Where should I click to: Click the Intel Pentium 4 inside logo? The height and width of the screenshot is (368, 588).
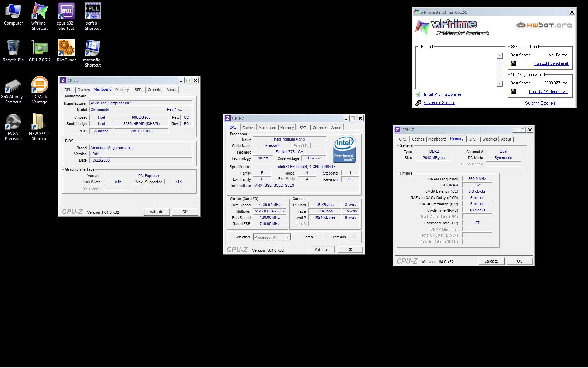(x=344, y=149)
